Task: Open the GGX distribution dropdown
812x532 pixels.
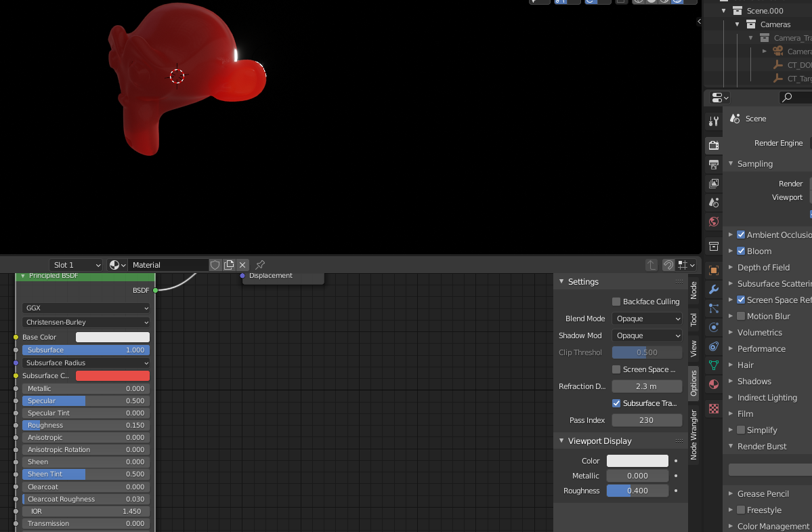Action: tap(85, 308)
